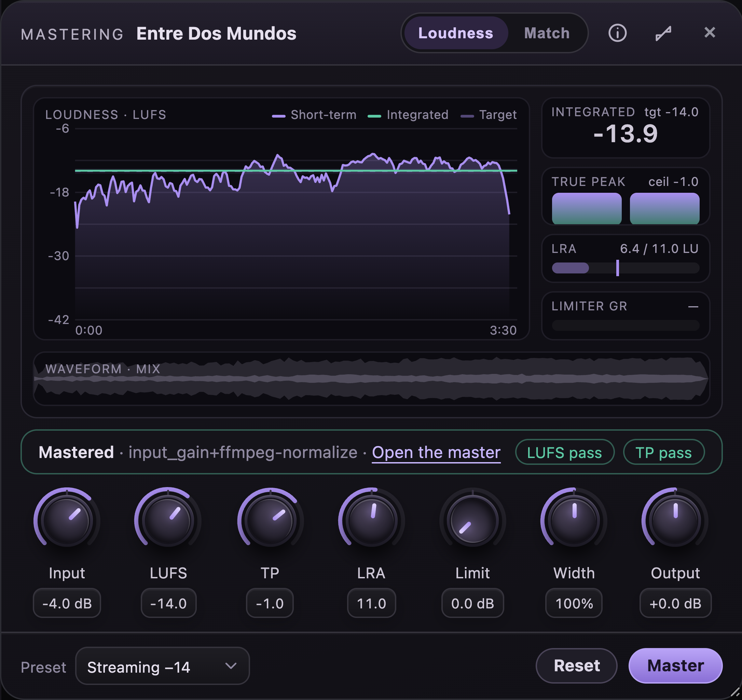The image size is (742, 700).
Task: Click the Limit knob
Action: point(472,520)
